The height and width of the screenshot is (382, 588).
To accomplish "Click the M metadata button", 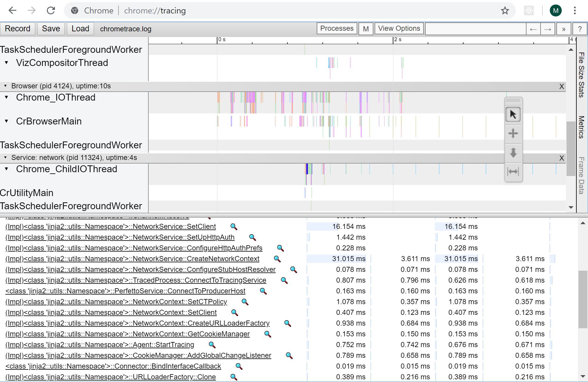I will (x=366, y=29).
